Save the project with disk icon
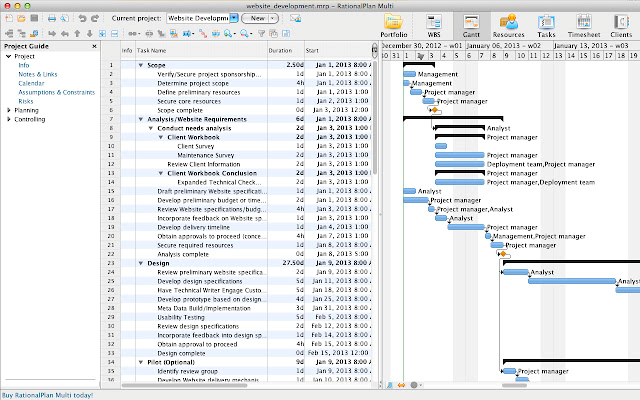 tap(34, 18)
